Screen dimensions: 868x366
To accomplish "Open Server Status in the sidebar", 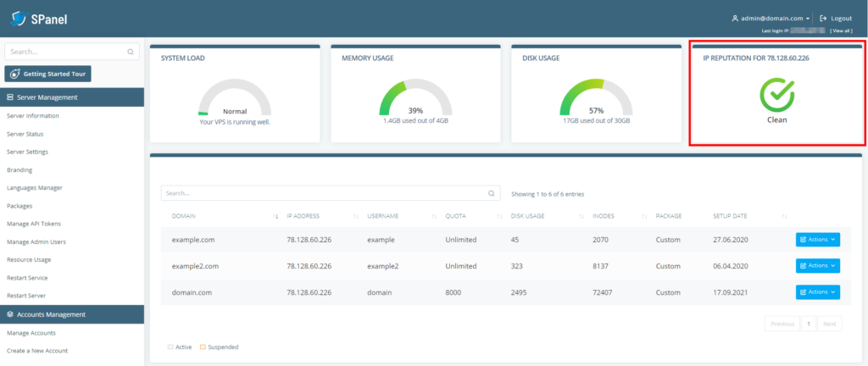I will [25, 134].
